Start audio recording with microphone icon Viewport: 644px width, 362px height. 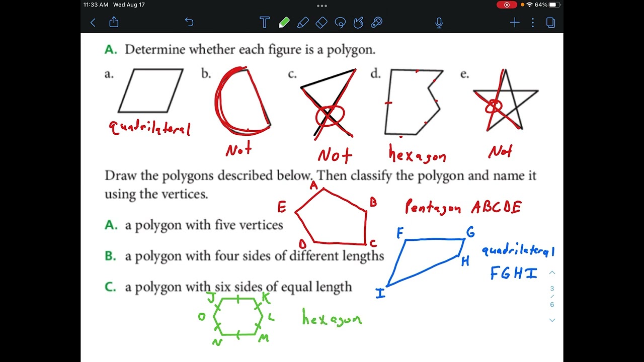(x=439, y=23)
